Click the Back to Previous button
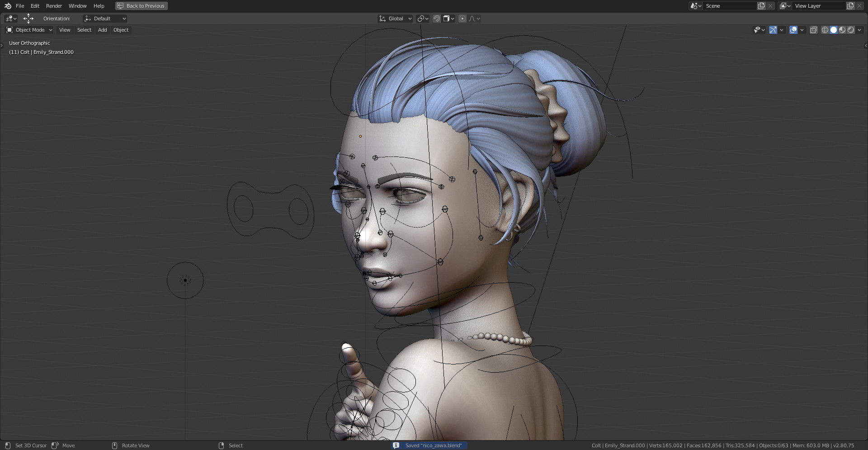 tap(141, 6)
